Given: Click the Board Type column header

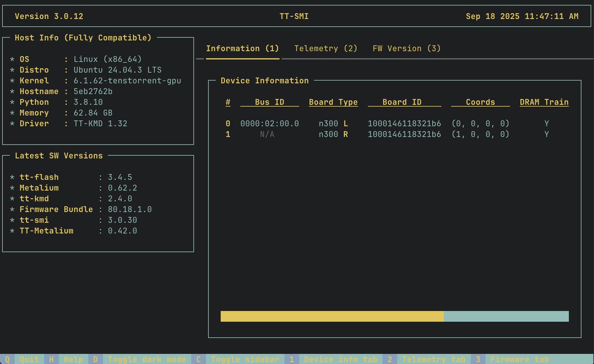Looking at the screenshot, I should 333,102.
